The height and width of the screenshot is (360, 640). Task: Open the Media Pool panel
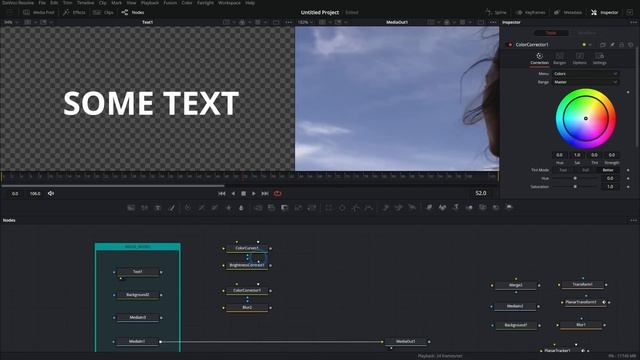tap(39, 13)
